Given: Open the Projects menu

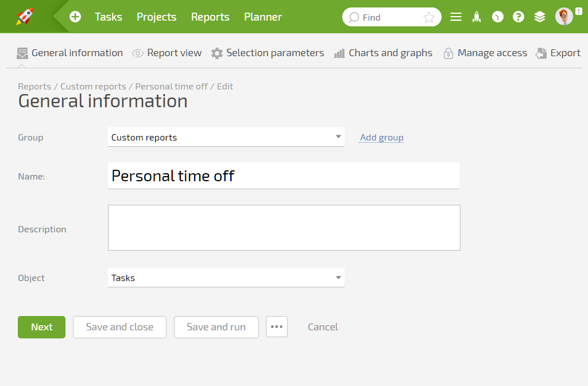Looking at the screenshot, I should point(156,17).
